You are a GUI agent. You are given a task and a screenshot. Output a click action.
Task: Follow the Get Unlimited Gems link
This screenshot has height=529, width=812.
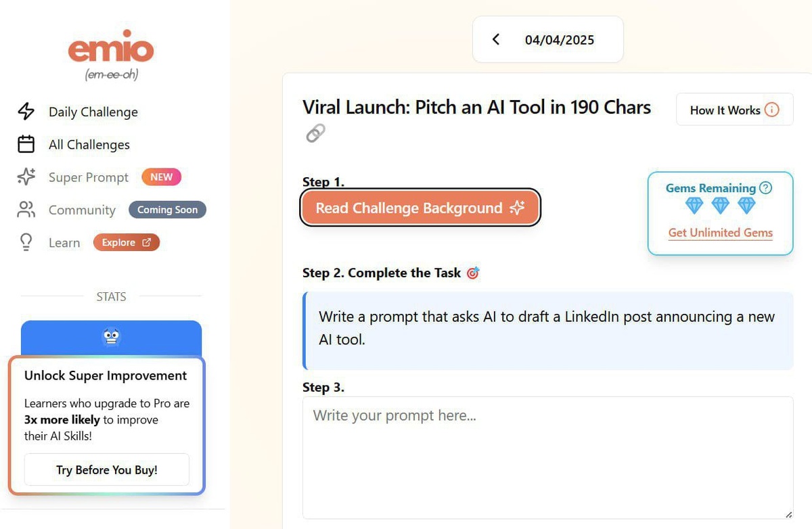721,232
